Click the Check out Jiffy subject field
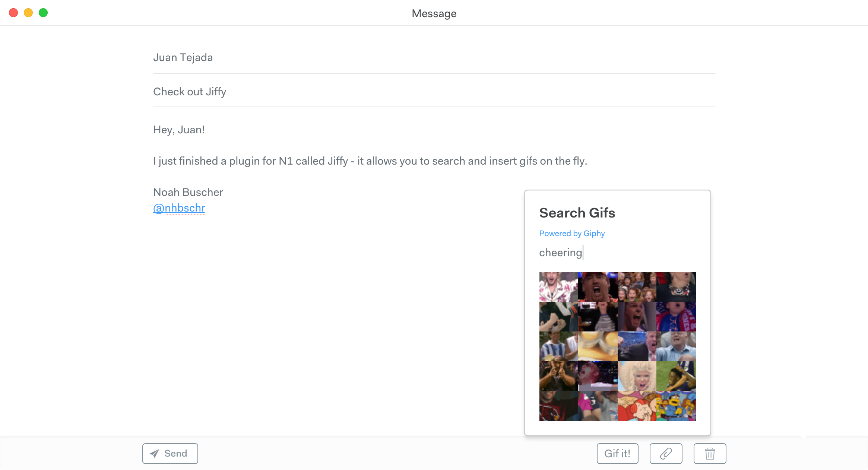This screenshot has height=470, width=868. point(434,92)
